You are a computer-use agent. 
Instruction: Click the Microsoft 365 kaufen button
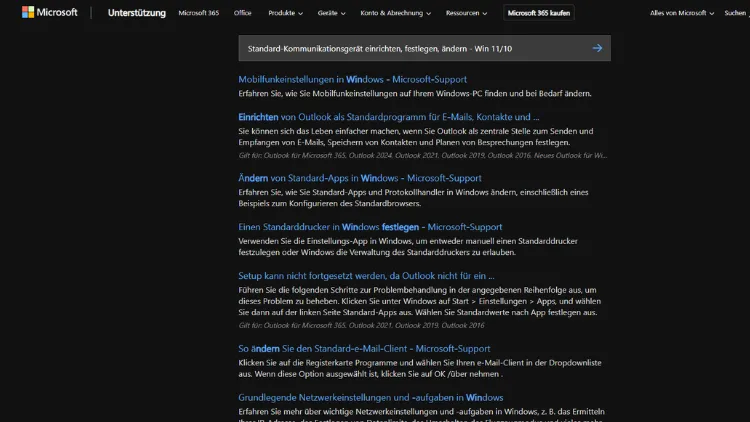[x=539, y=13]
